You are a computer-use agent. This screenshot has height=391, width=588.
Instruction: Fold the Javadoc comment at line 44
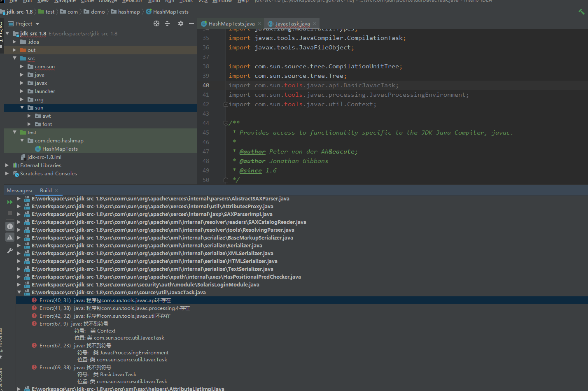click(x=225, y=123)
